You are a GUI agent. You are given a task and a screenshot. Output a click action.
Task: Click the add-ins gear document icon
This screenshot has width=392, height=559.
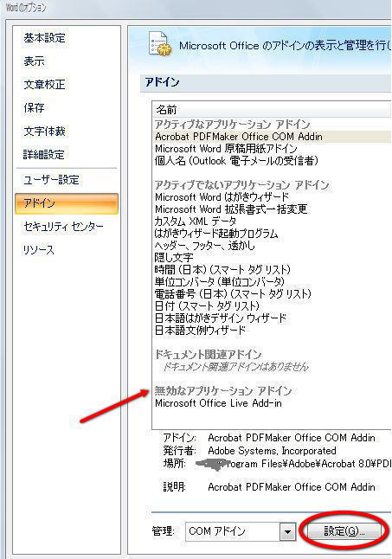coord(159,43)
